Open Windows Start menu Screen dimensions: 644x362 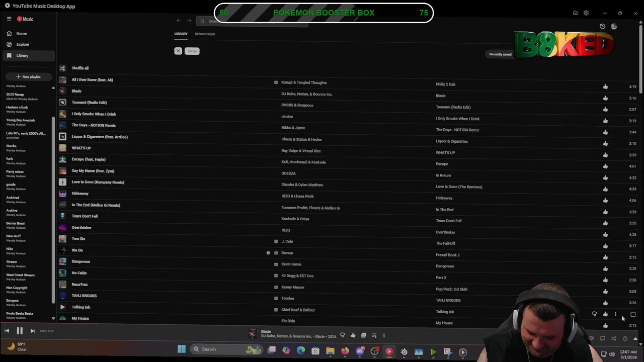pos(182,349)
